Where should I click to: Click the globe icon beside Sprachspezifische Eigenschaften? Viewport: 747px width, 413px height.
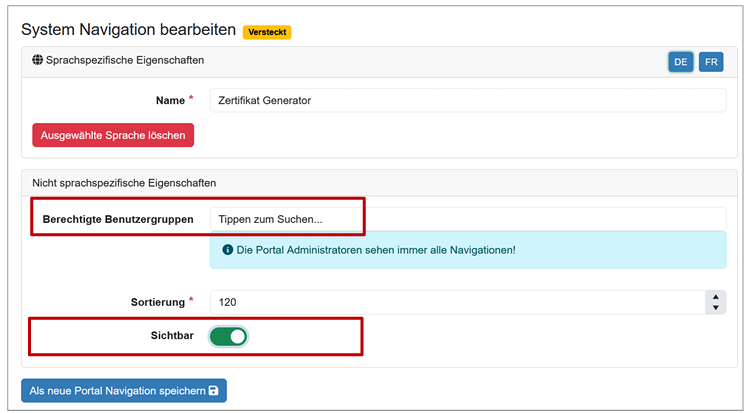38,60
